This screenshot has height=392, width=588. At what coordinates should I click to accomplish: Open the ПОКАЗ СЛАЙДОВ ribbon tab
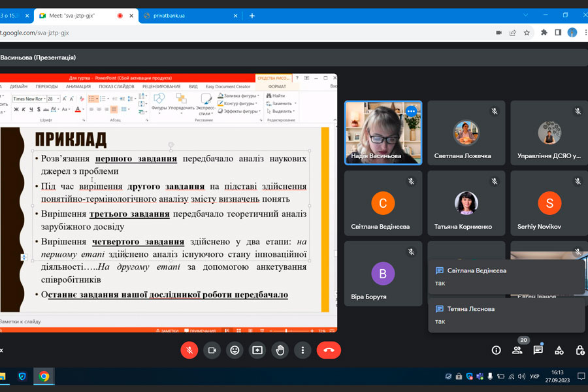point(117,86)
